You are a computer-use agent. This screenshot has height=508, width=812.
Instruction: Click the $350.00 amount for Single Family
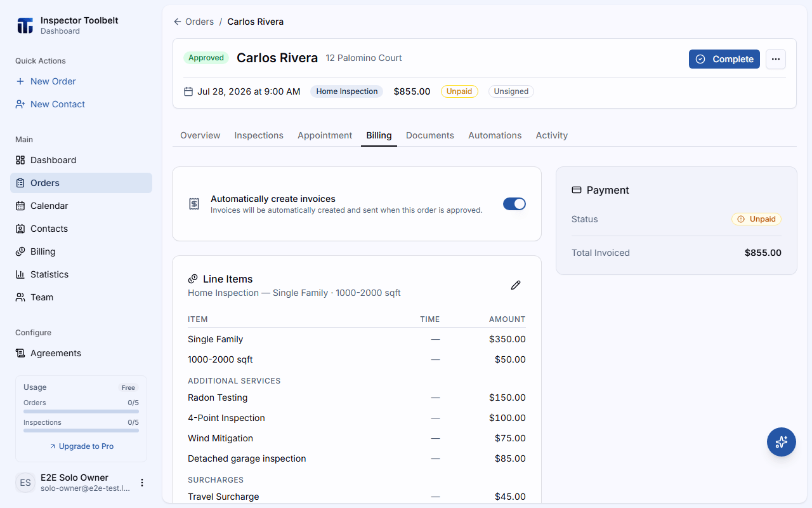(507, 339)
